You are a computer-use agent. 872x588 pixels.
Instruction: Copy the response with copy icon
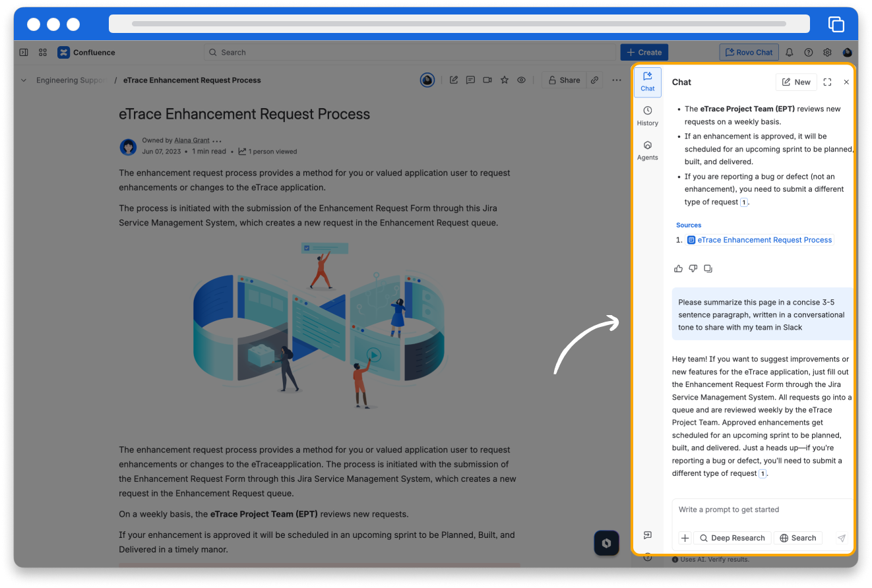(708, 268)
